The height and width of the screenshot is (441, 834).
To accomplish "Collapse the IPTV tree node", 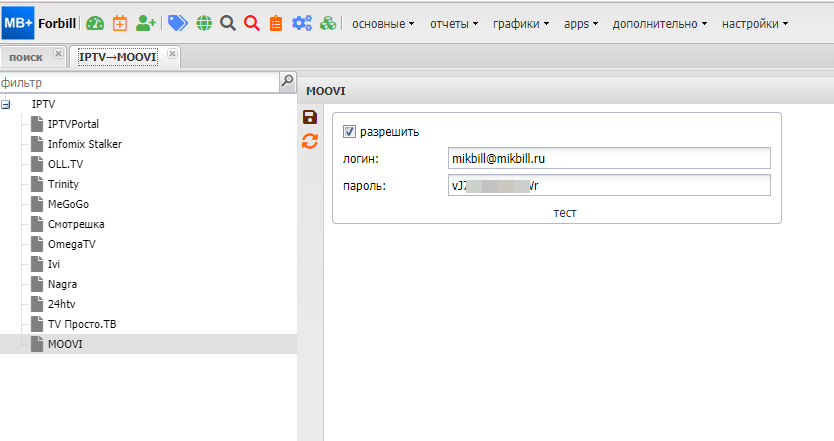I will click(x=6, y=104).
